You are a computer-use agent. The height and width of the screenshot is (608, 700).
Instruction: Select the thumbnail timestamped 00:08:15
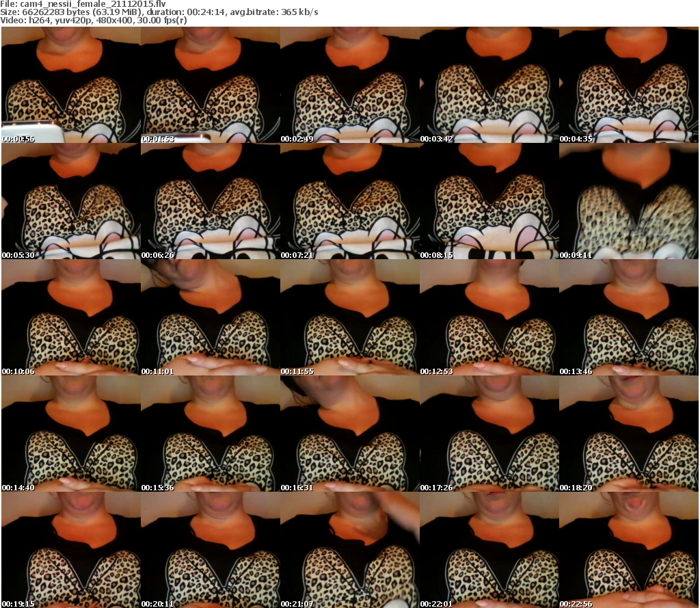pyautogui.click(x=489, y=201)
